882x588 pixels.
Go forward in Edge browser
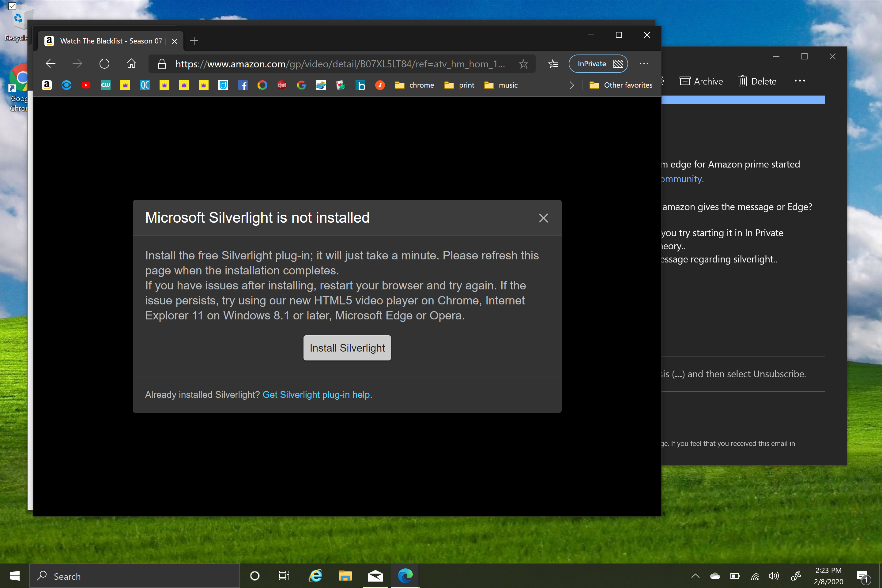pos(77,64)
